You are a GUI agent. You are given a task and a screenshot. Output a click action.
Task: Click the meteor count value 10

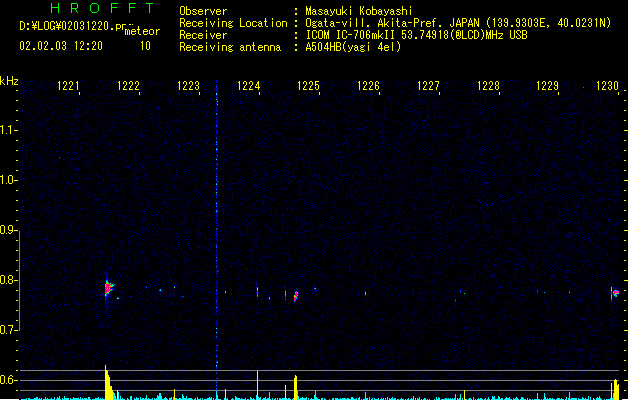(145, 46)
